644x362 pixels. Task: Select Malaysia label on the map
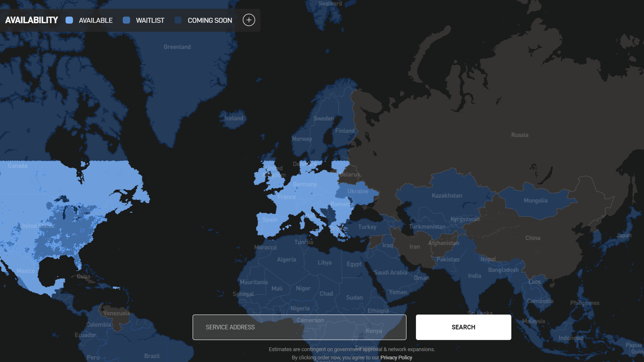point(534,321)
